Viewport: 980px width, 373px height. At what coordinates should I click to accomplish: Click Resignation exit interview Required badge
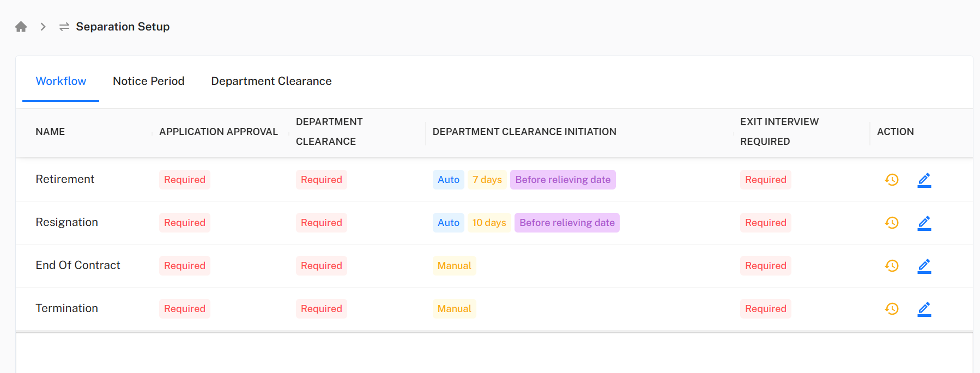click(766, 223)
